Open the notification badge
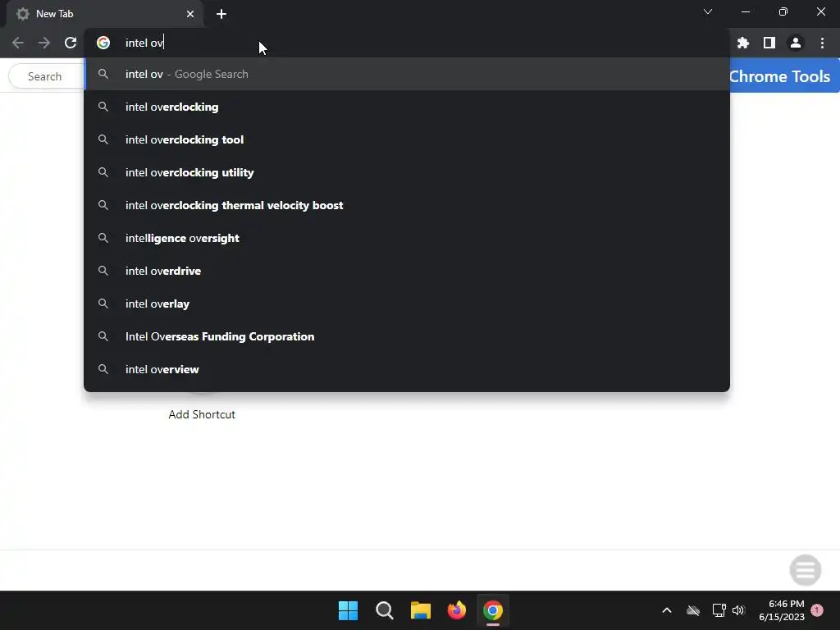This screenshot has width=840, height=630. point(817,610)
